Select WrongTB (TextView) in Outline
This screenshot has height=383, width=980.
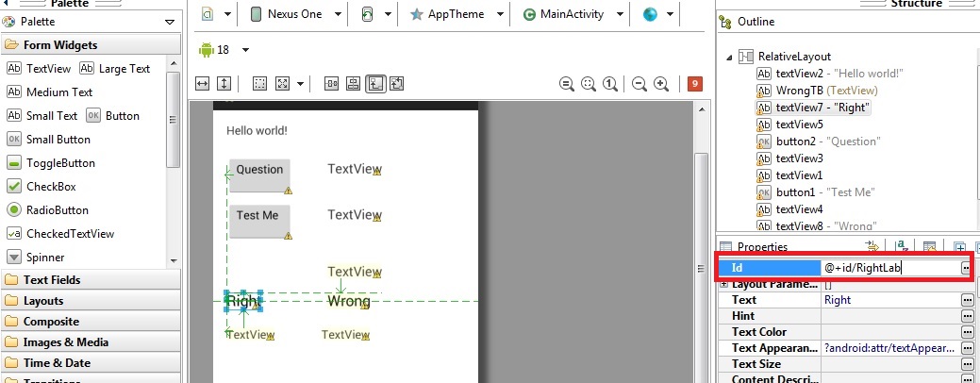point(817,91)
